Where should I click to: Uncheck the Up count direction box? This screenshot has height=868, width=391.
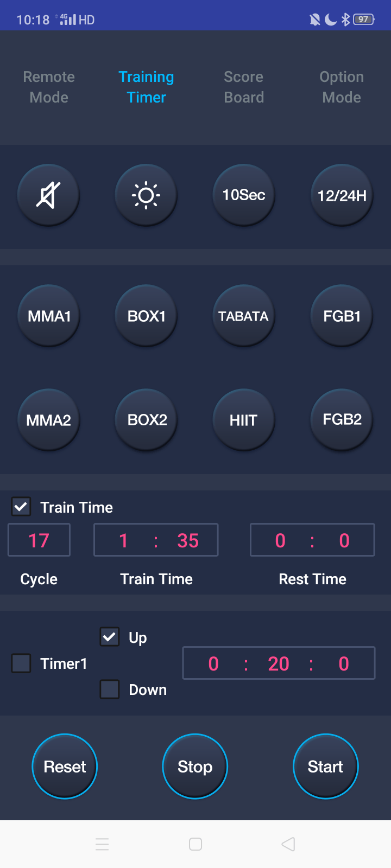[110, 636]
